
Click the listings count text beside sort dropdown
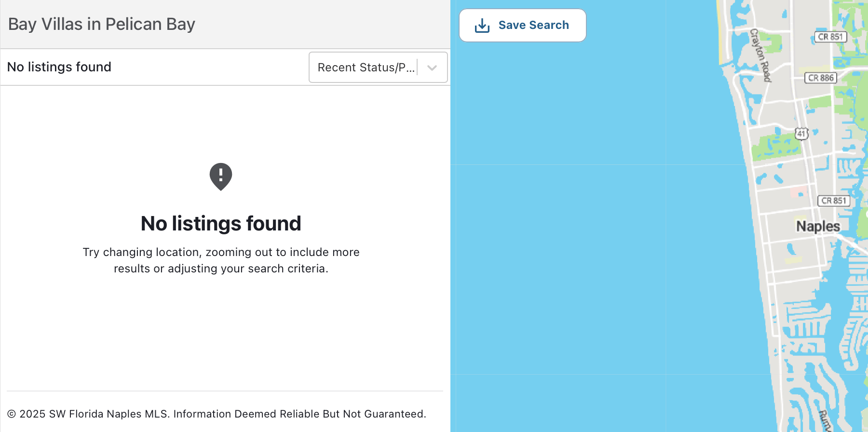pyautogui.click(x=59, y=67)
